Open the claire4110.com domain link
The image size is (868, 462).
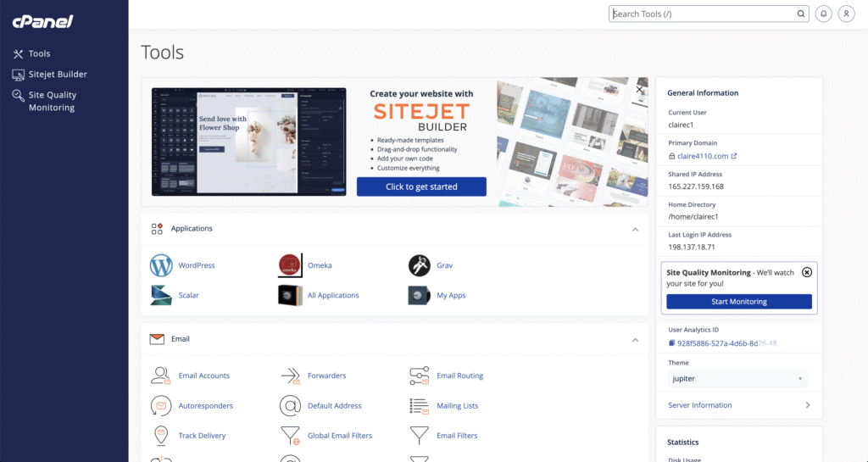(703, 157)
